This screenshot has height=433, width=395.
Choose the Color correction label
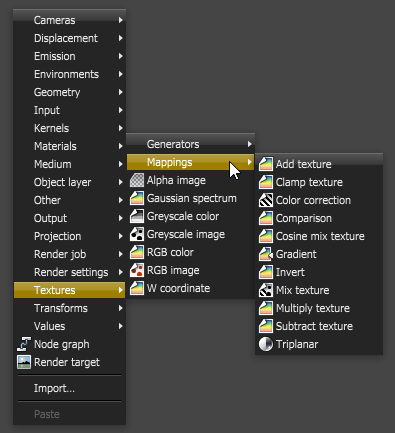[x=313, y=200]
